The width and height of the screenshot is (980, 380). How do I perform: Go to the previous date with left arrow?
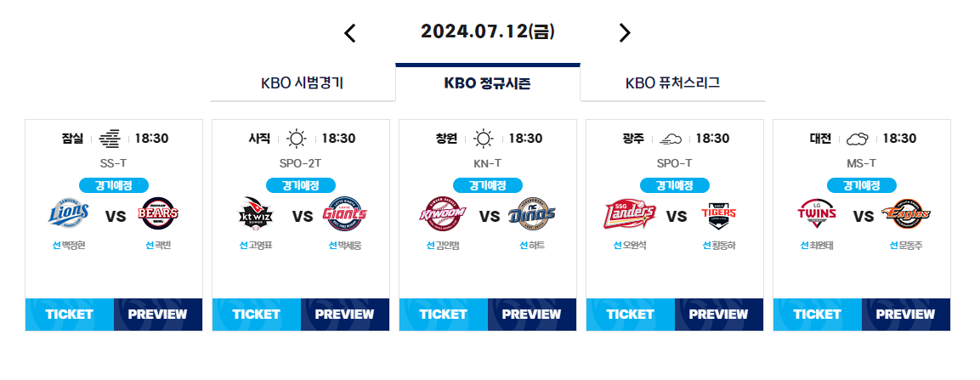point(350,33)
